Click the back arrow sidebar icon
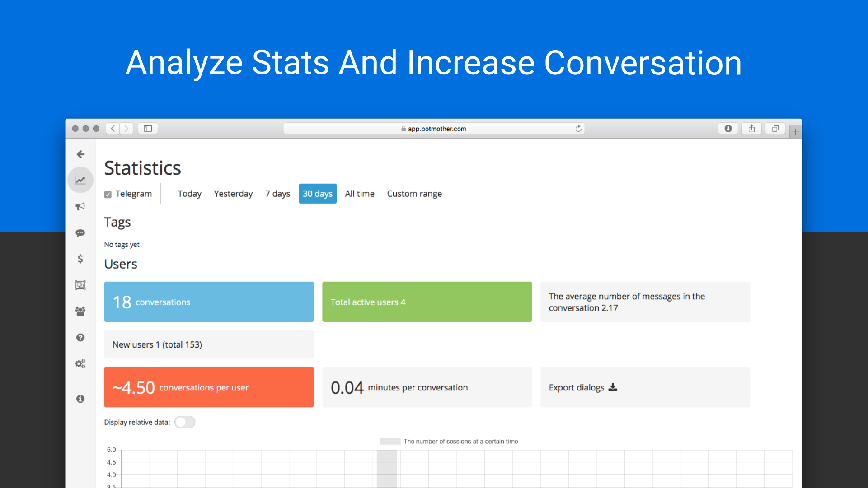 click(80, 154)
